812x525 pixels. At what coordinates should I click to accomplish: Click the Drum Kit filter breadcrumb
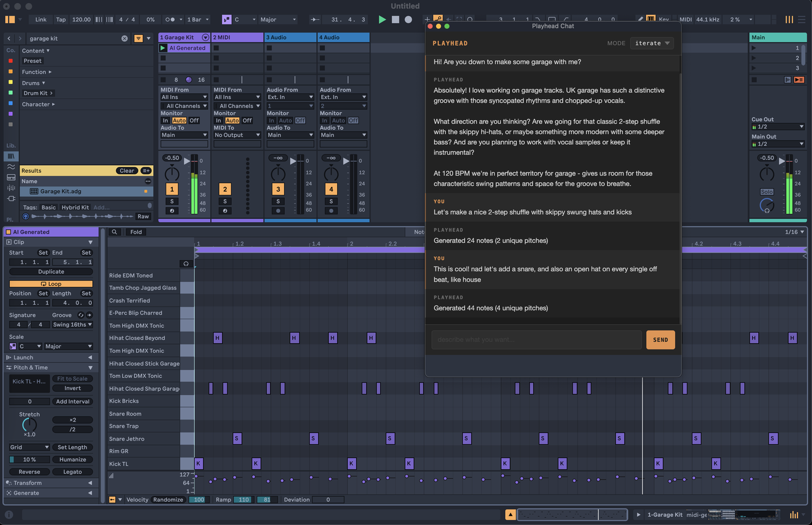[37, 93]
